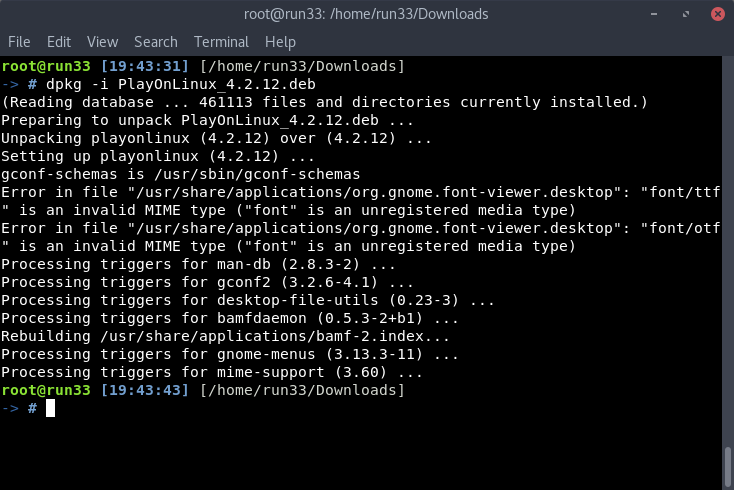Minimize the terminal window
Image resolution: width=734 pixels, height=490 pixels.
pyautogui.click(x=654, y=14)
